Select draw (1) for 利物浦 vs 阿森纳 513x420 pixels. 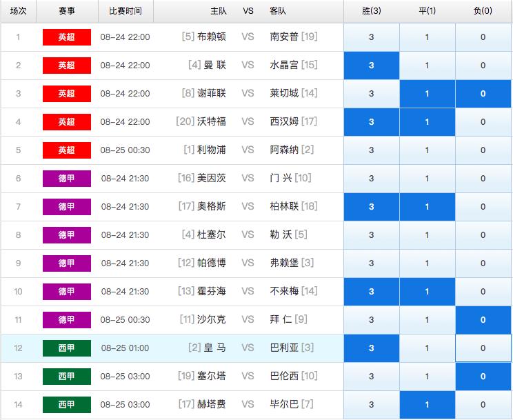(x=428, y=150)
